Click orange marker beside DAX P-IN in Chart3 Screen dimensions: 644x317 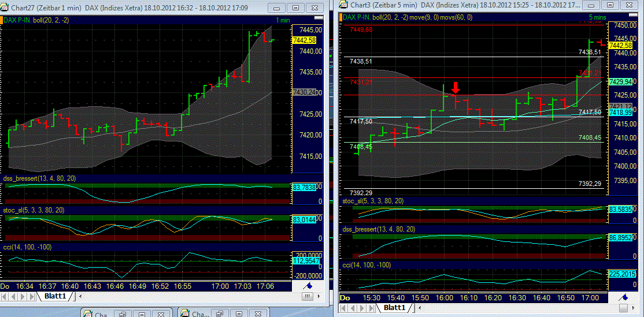point(341,17)
